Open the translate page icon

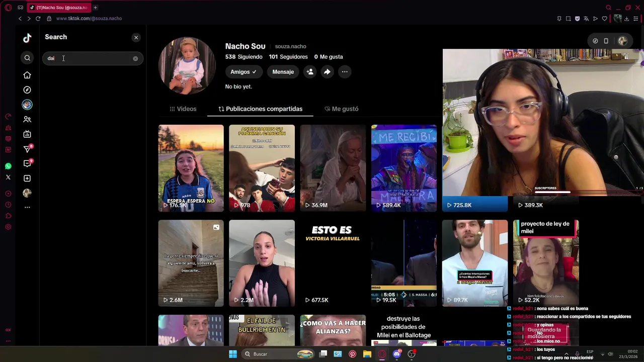[586, 19]
